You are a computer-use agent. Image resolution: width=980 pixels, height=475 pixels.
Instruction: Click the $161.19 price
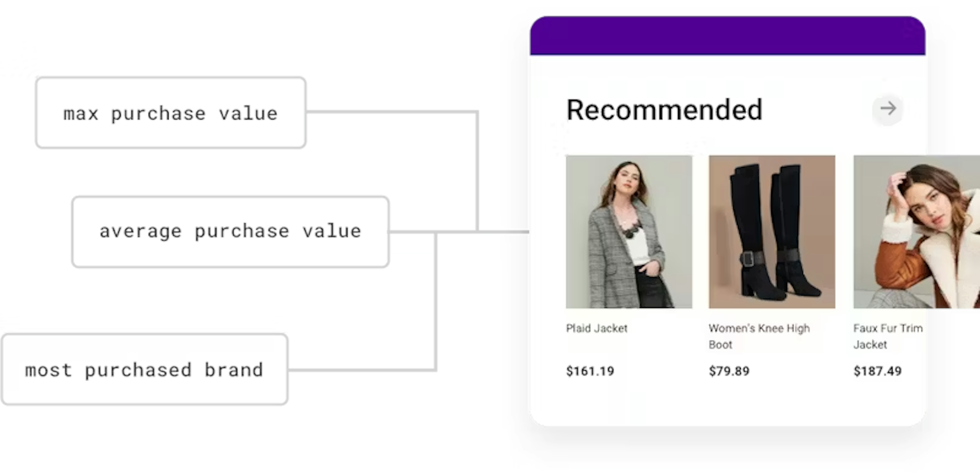[x=590, y=371]
